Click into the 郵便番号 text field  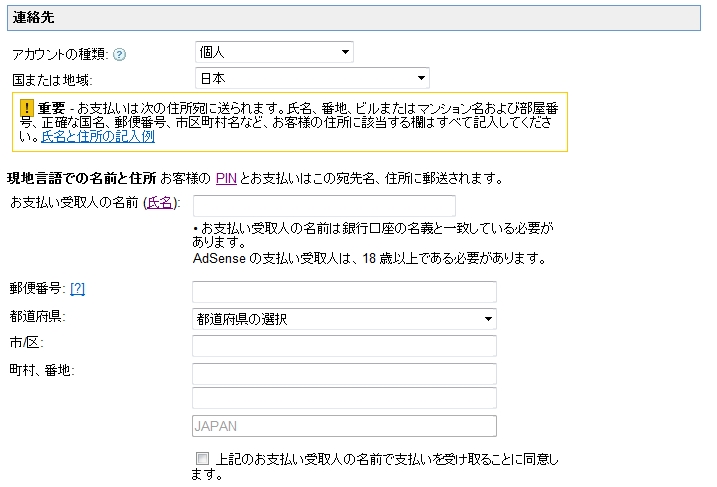(344, 292)
